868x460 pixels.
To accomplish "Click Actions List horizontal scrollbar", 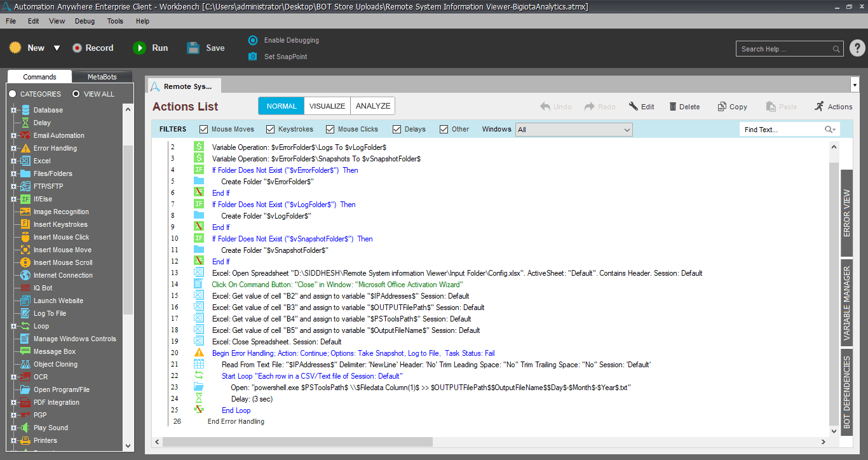I will [297, 442].
